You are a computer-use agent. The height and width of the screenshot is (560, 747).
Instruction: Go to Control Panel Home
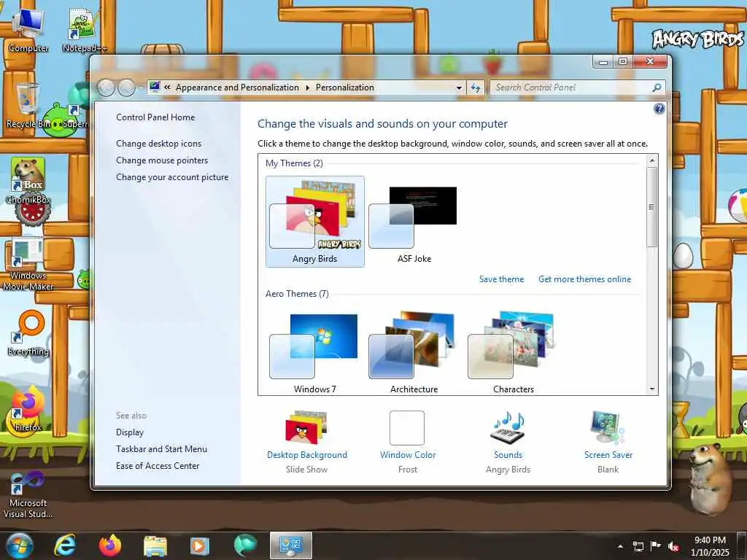coord(155,117)
